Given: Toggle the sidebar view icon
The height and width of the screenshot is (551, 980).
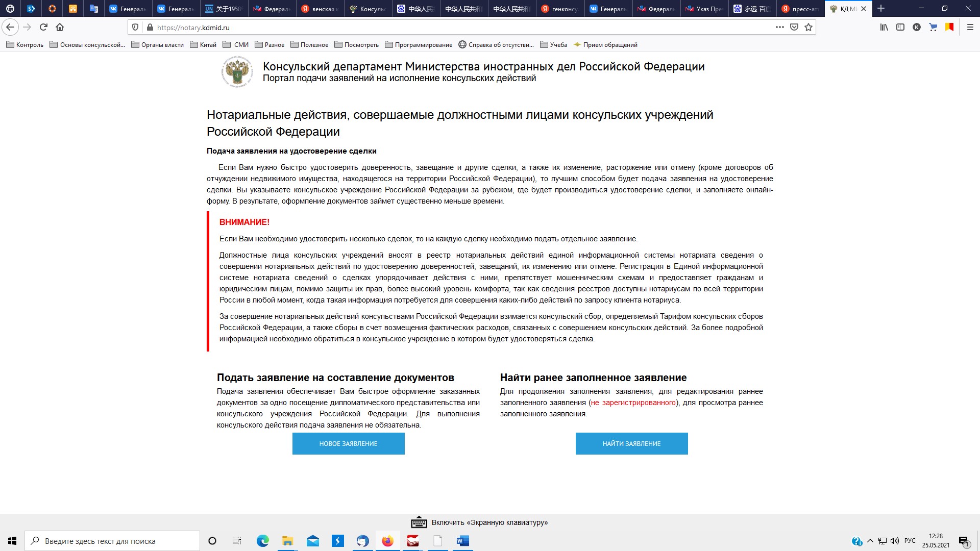Looking at the screenshot, I should pos(900,27).
